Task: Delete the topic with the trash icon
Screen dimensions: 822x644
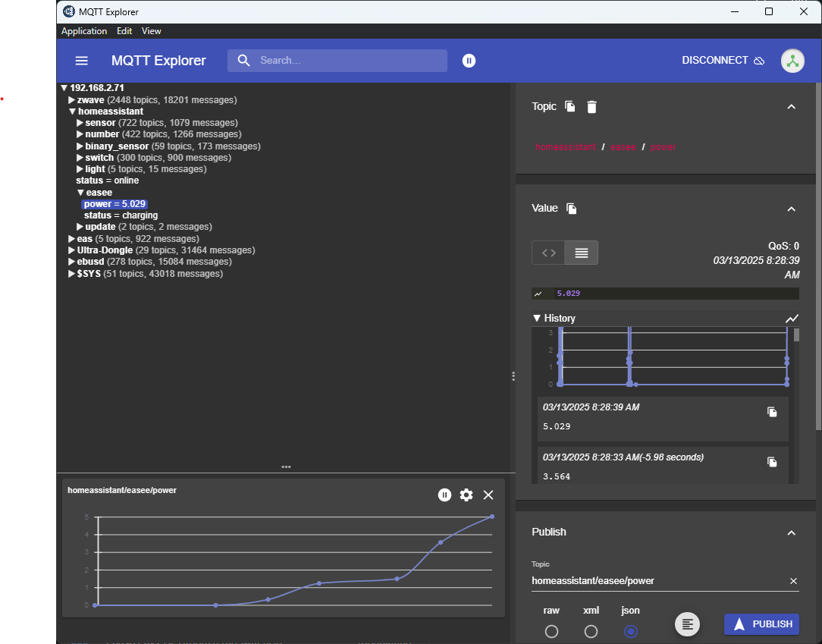Action: 591,107
